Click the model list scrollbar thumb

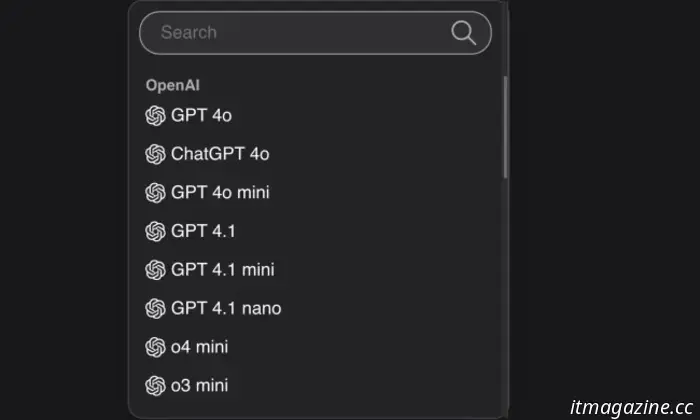(505, 127)
